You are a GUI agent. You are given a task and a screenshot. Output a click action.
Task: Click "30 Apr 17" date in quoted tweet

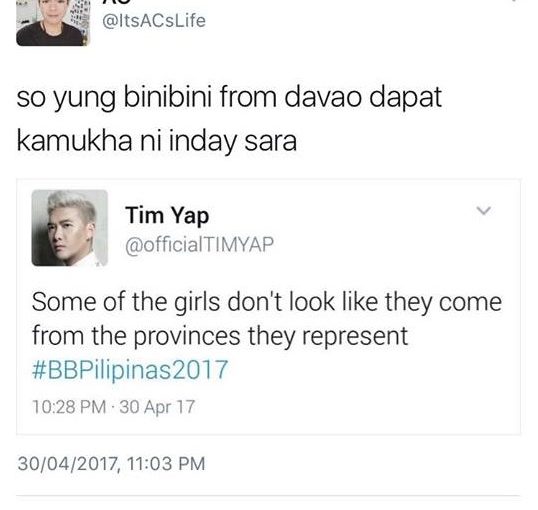pos(157,407)
